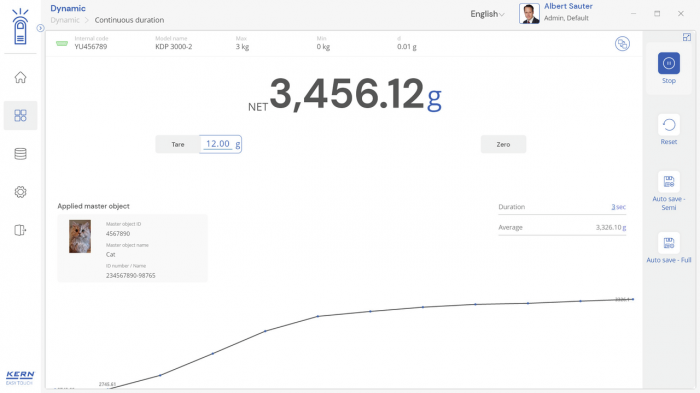Viewport: 700px width, 393px height.
Task: Toggle fullscreen expand icon at top right
Action: pyautogui.click(x=687, y=38)
